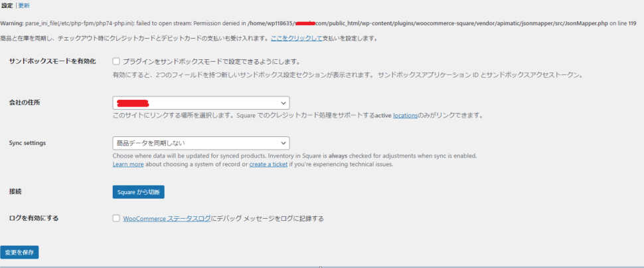This screenshot has width=644, height=268.
Task: Click the Sync settings label
Action: coord(27,143)
